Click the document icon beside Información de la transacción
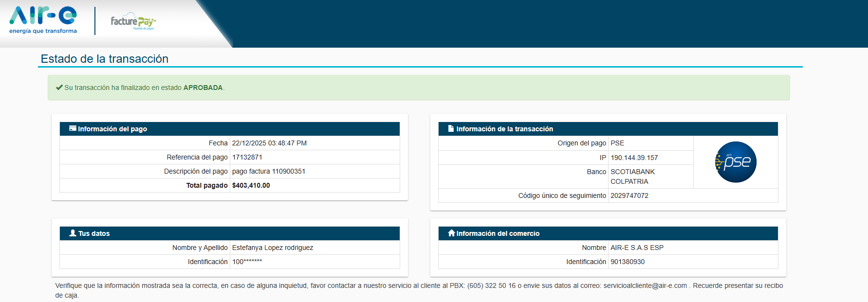The height and width of the screenshot is (302, 868). click(451, 128)
